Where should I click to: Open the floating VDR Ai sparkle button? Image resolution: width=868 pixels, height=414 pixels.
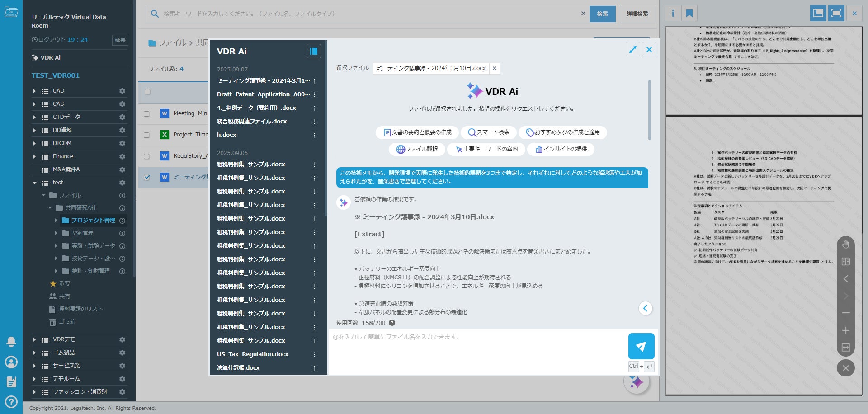637,382
